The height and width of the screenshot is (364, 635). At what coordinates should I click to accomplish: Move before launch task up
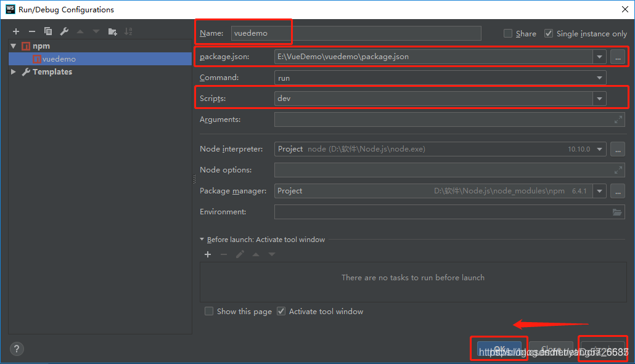pos(256,254)
